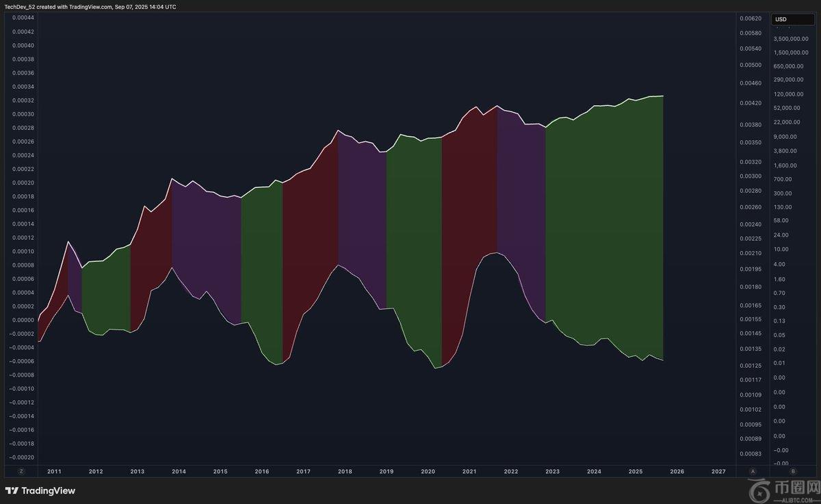
Task: Select the 2011 label on time axis
Action: (54, 471)
